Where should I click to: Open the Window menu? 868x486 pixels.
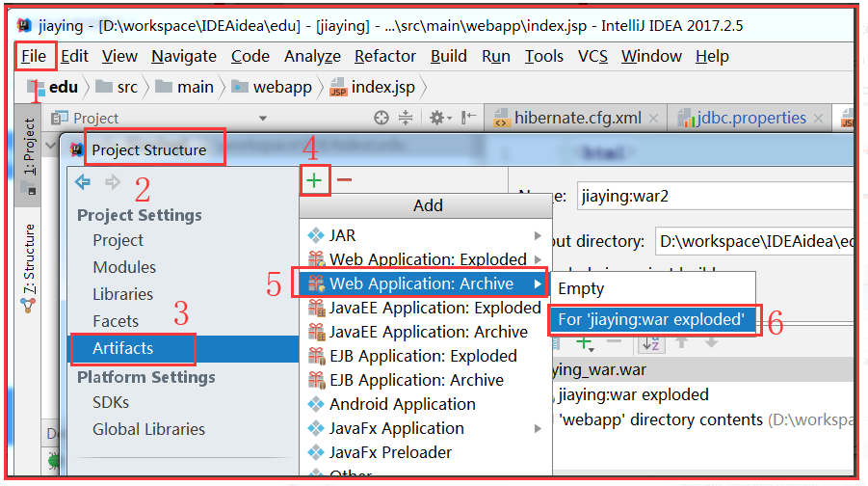click(x=651, y=56)
